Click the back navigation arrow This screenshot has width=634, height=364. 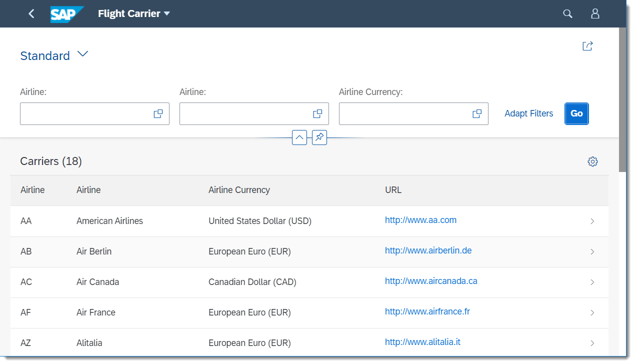(x=31, y=13)
